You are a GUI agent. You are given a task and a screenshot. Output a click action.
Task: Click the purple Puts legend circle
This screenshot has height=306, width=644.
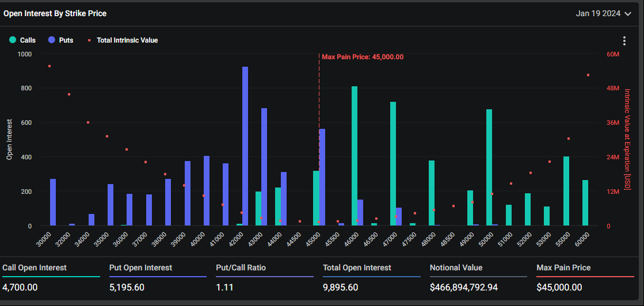coord(52,40)
